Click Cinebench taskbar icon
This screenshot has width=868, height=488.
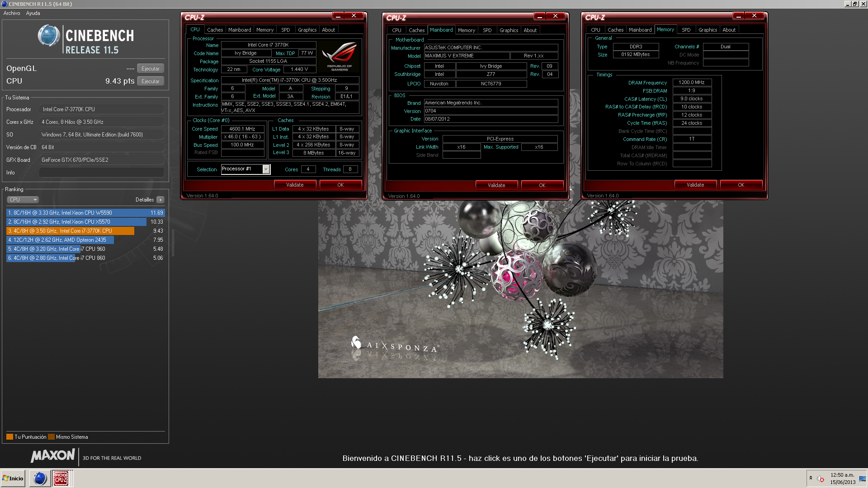[40, 478]
